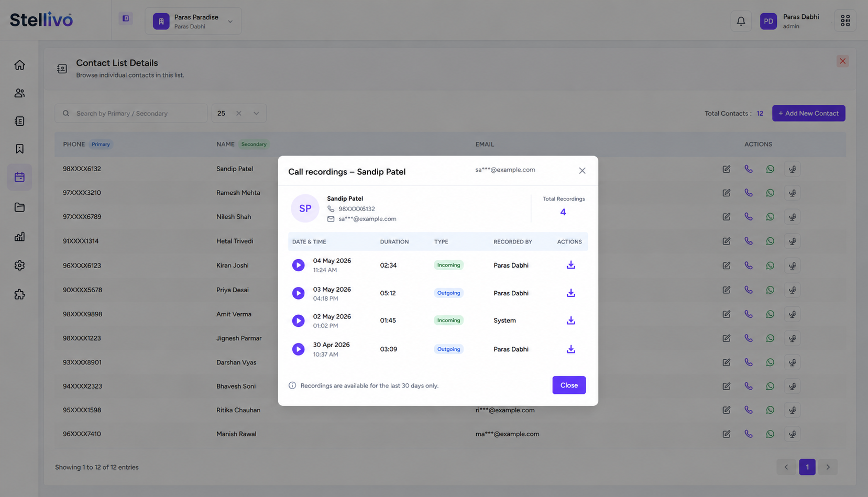Click 96XXXX7410 phone cell
This screenshot has height=497, width=868.
click(x=82, y=434)
